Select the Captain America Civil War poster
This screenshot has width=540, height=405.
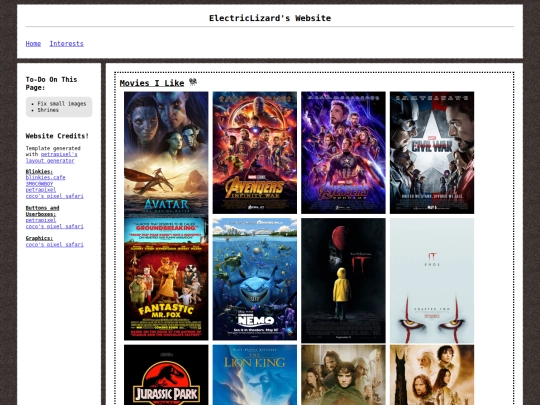[432, 153]
